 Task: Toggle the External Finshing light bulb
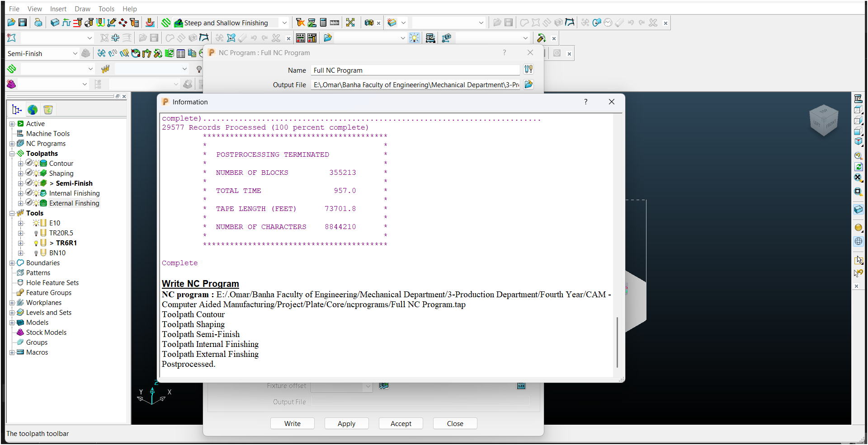click(x=36, y=203)
